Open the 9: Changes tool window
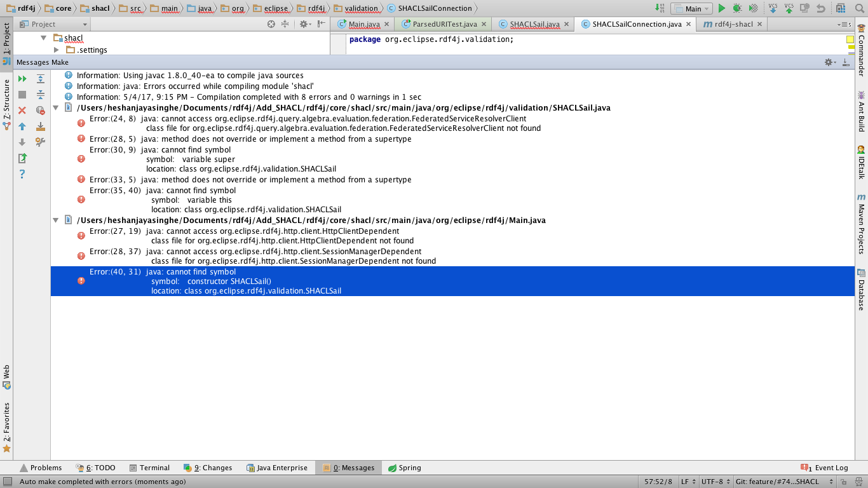Viewport: 868px width, 488px height. click(208, 468)
